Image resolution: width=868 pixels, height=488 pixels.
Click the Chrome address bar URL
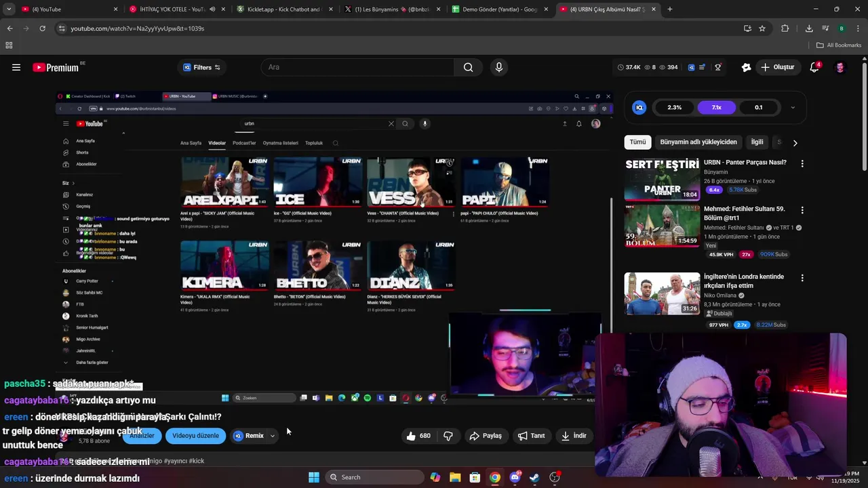tap(138, 28)
